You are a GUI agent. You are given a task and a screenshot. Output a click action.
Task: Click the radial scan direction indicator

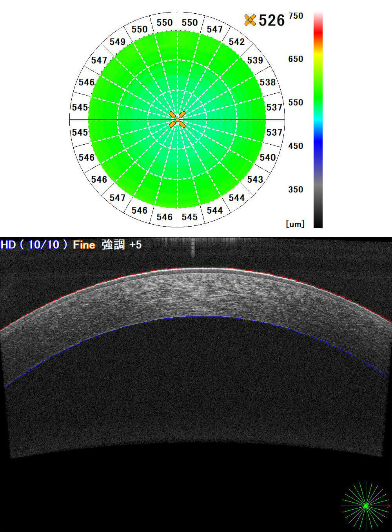click(x=366, y=506)
